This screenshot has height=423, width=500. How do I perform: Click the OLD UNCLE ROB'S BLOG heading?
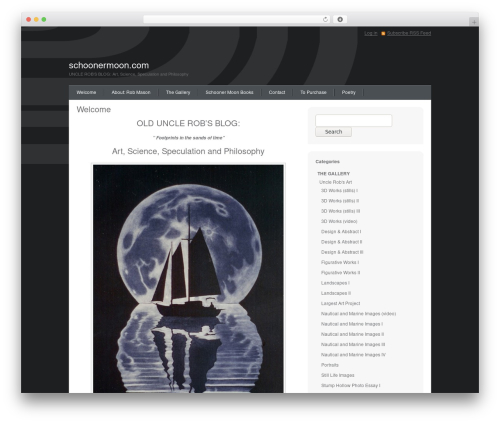(188, 123)
